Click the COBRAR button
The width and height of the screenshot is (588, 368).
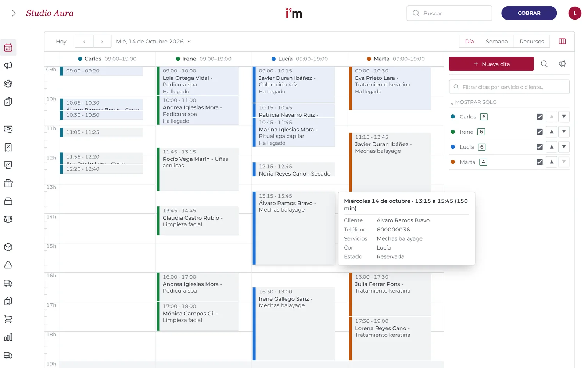(529, 13)
